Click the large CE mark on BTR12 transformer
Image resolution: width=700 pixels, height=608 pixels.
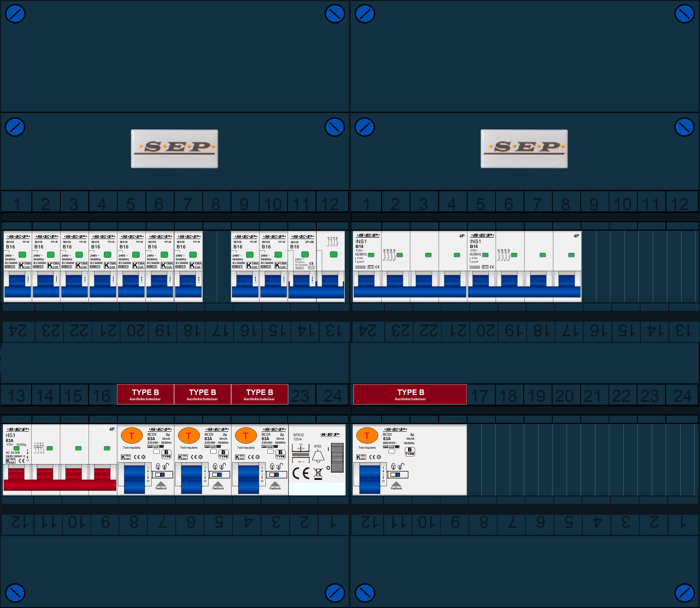(x=301, y=473)
